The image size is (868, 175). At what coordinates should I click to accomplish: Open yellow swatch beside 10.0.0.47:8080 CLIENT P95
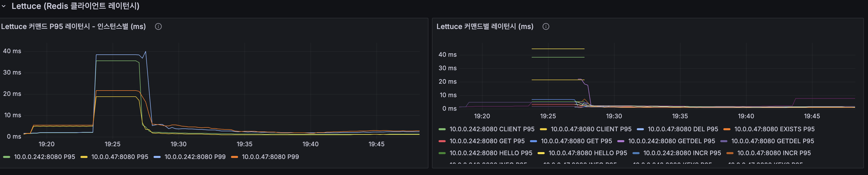click(x=543, y=129)
